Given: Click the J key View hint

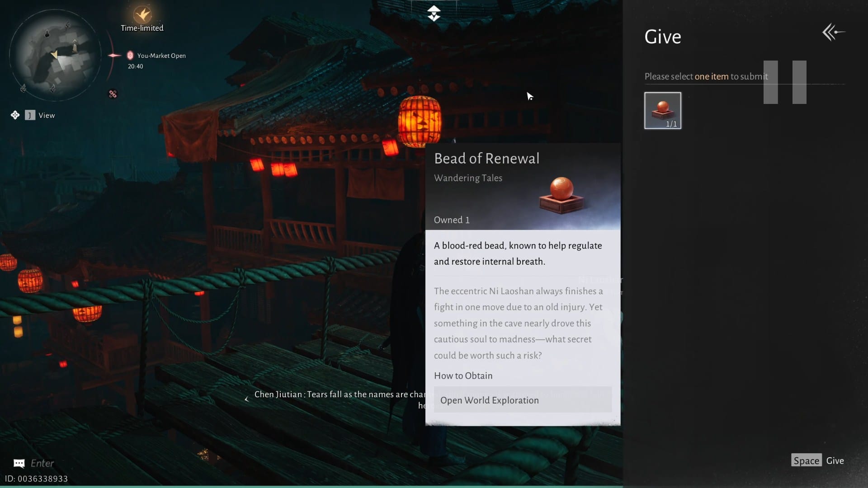Looking at the screenshot, I should (x=30, y=115).
